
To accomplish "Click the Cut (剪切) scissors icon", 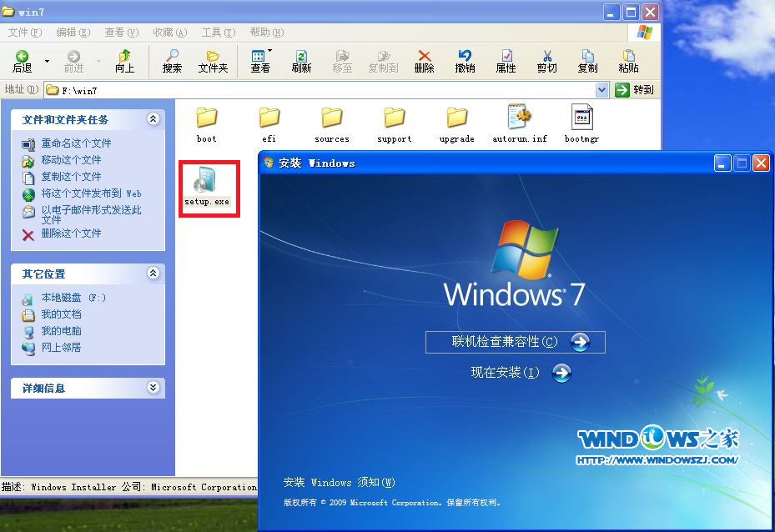I will (546, 61).
